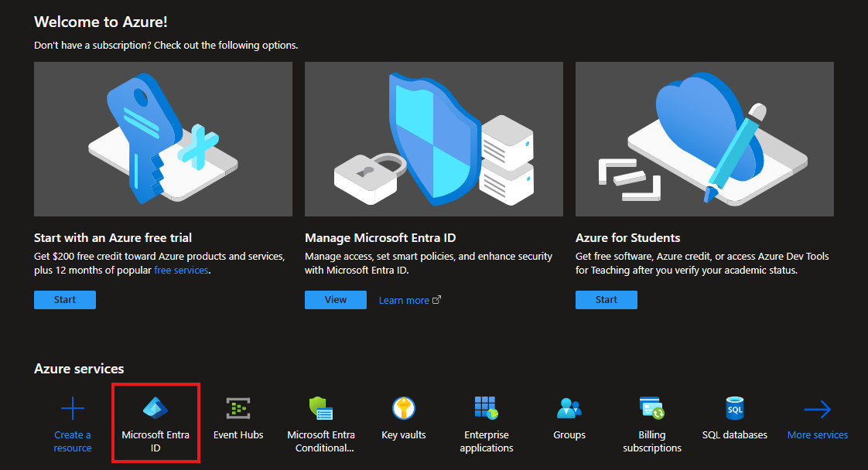Open the free services link

181,271
